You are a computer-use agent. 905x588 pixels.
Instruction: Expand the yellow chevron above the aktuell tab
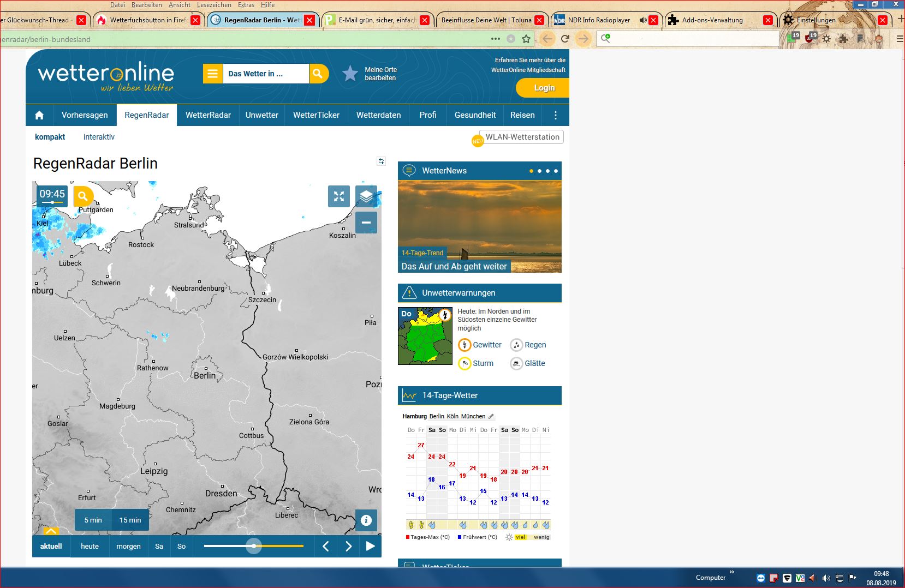tap(51, 531)
